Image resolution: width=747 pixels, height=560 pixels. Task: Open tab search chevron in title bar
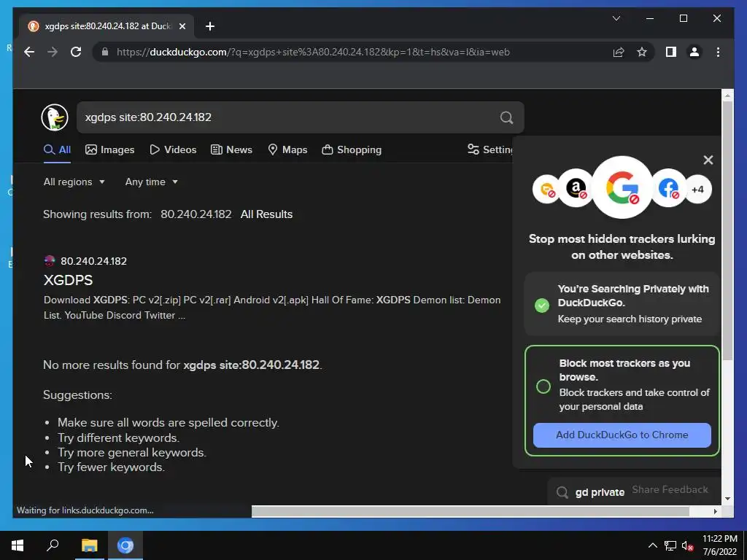[x=616, y=18]
